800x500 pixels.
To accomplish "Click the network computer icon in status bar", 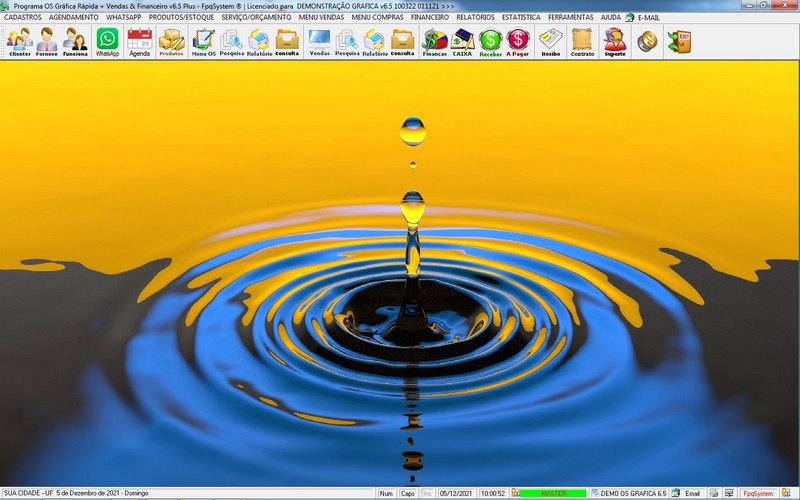I will click(729, 493).
